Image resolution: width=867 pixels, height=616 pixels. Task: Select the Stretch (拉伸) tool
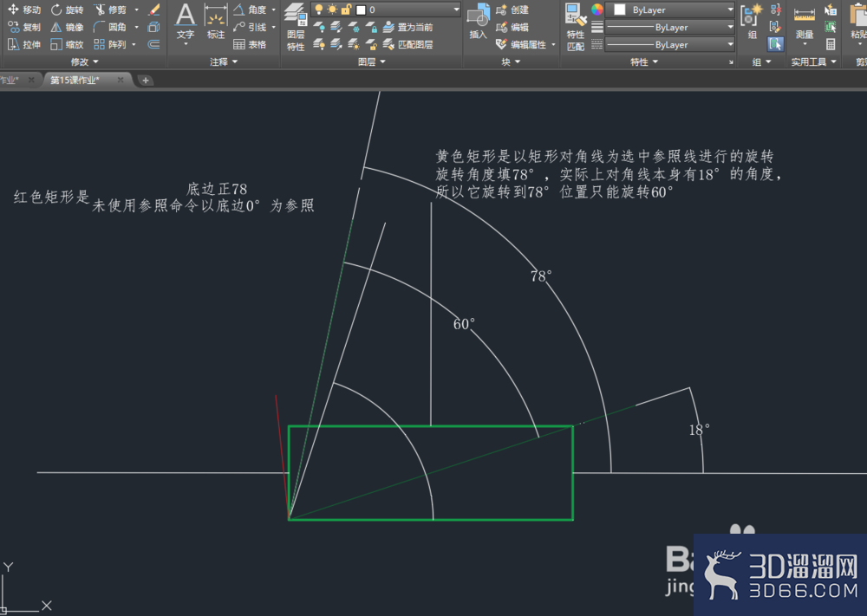(24, 44)
